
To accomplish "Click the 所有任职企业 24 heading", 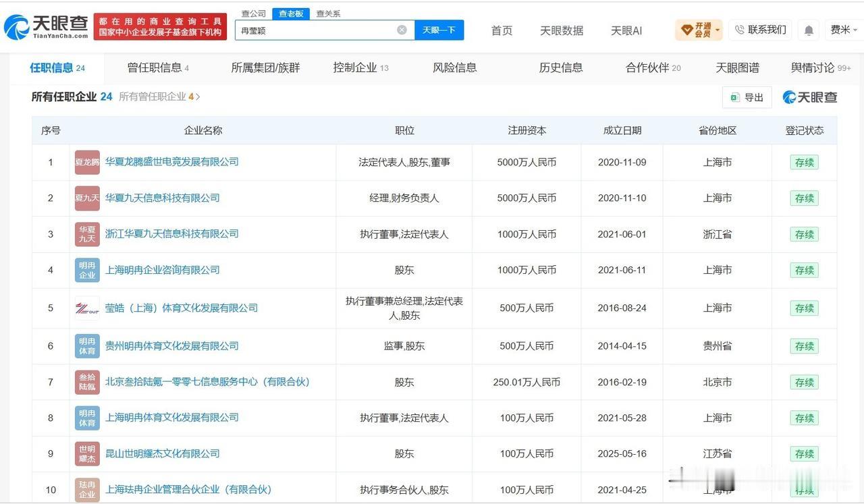I will tap(72, 96).
